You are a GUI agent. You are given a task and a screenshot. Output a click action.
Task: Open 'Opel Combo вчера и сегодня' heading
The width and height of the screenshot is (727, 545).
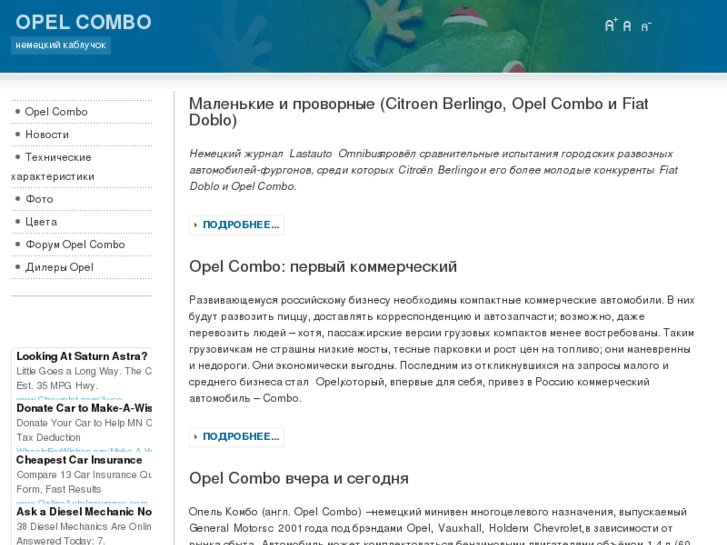pyautogui.click(x=299, y=478)
